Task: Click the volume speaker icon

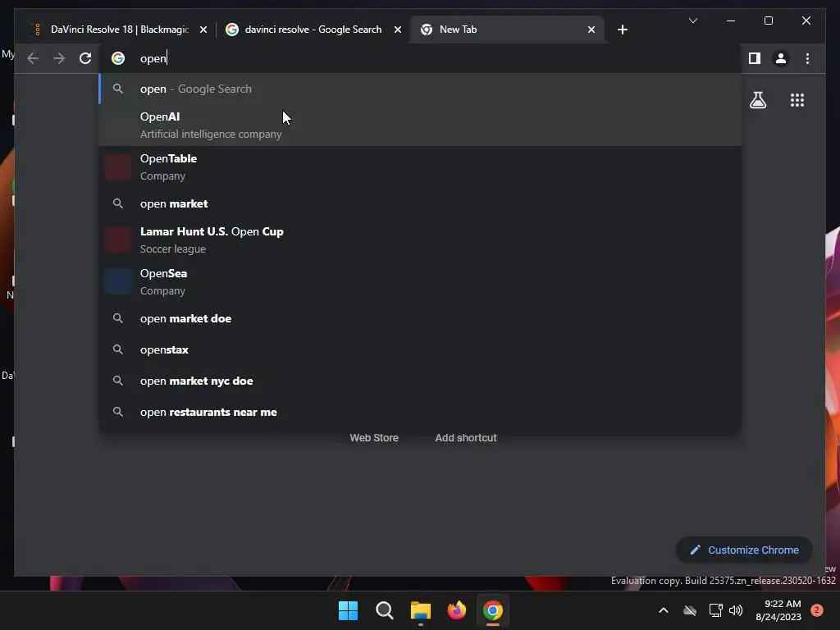Action: click(x=736, y=610)
